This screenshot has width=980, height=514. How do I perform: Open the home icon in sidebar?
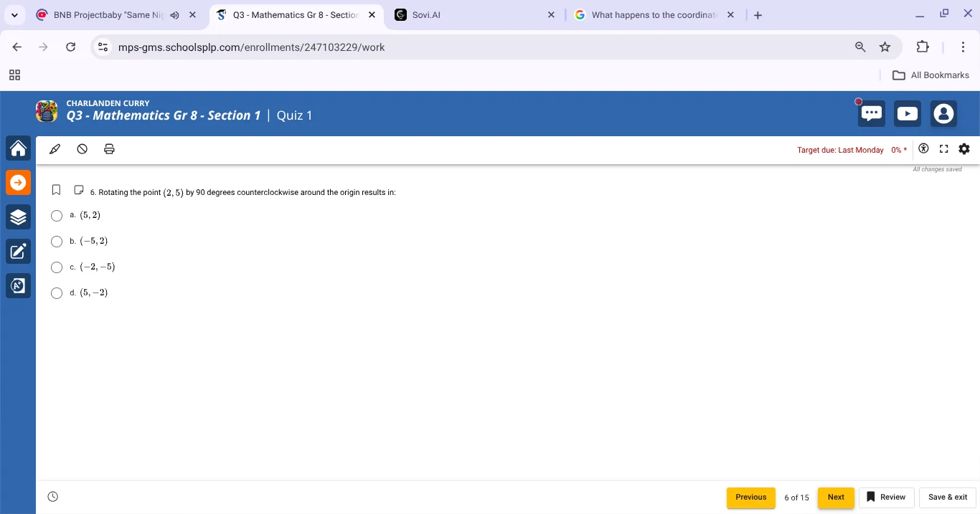point(19,148)
